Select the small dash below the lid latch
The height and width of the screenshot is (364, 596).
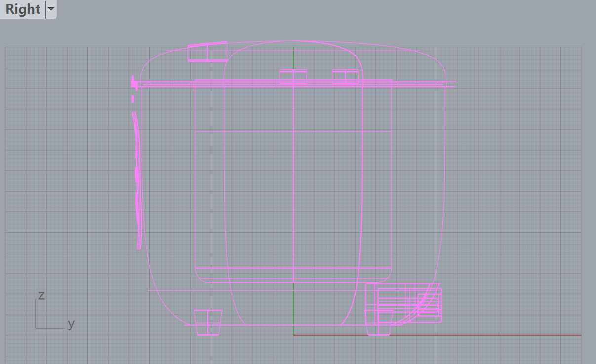(133, 99)
